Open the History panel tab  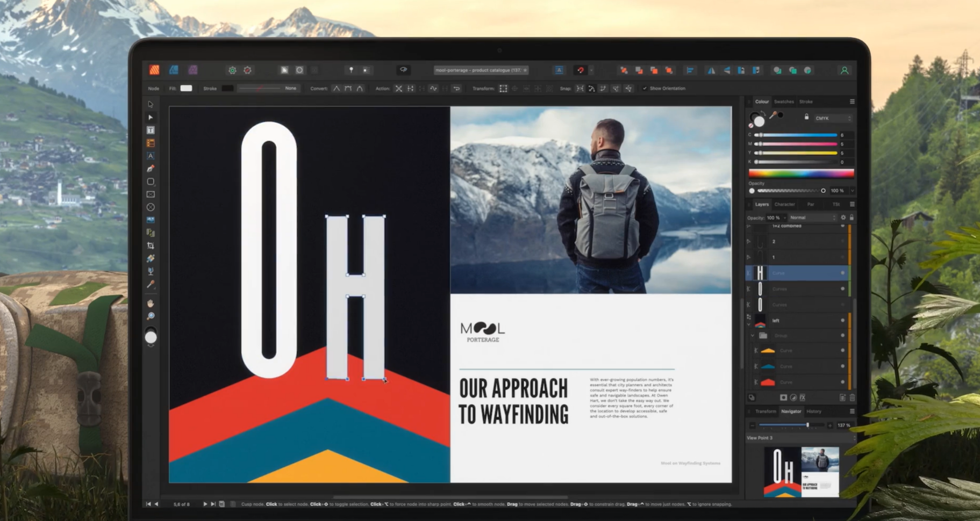813,411
